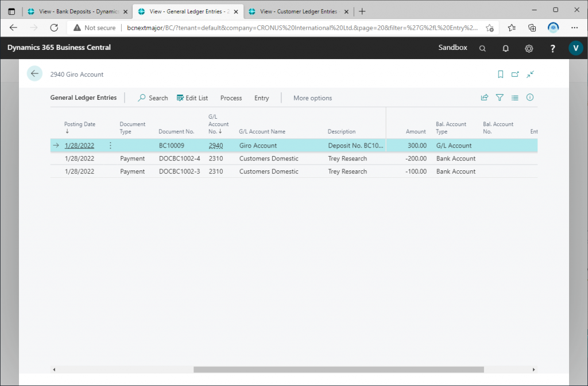This screenshot has width=588, height=386.
Task: Open the Amount column header menu
Action: pyautogui.click(x=416, y=131)
